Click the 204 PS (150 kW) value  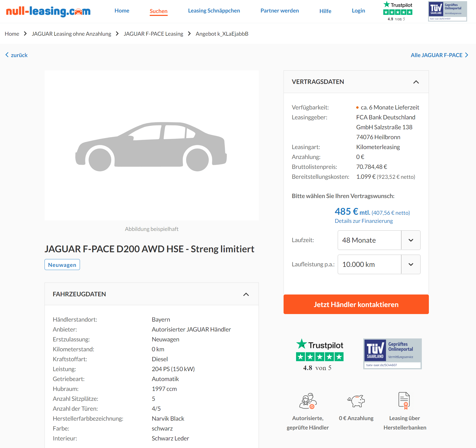(x=173, y=369)
